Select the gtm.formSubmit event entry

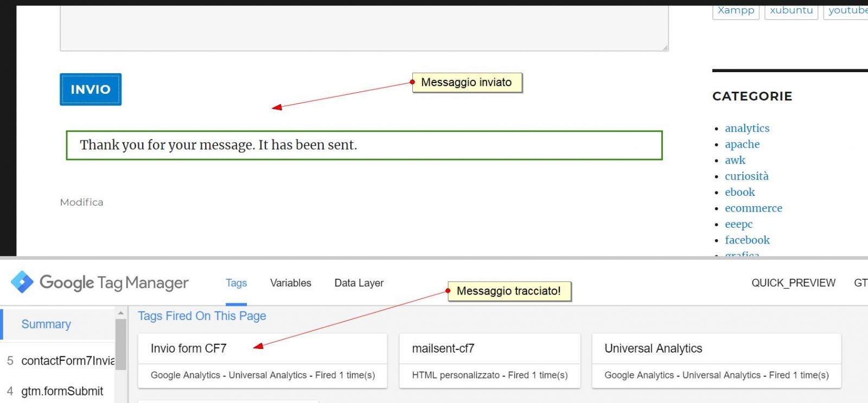[x=61, y=391]
